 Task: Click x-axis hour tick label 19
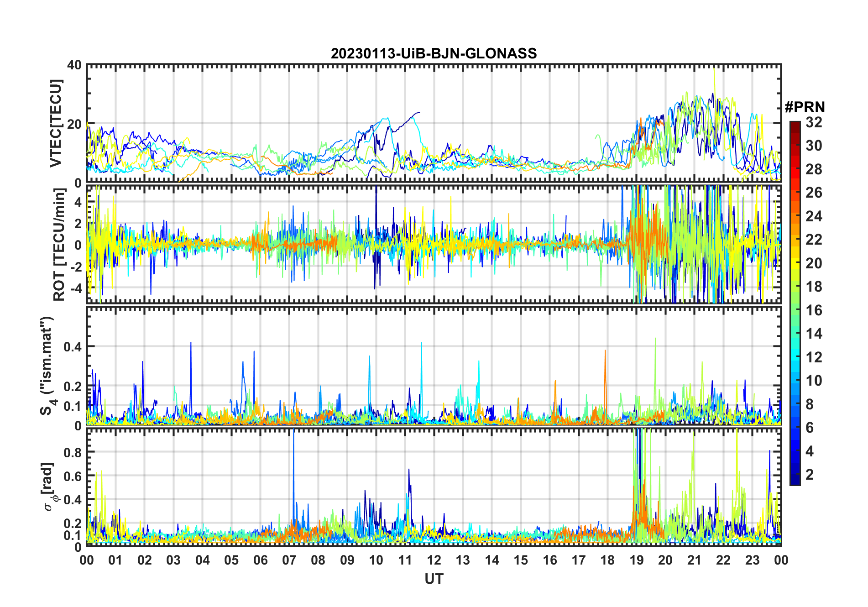click(637, 560)
